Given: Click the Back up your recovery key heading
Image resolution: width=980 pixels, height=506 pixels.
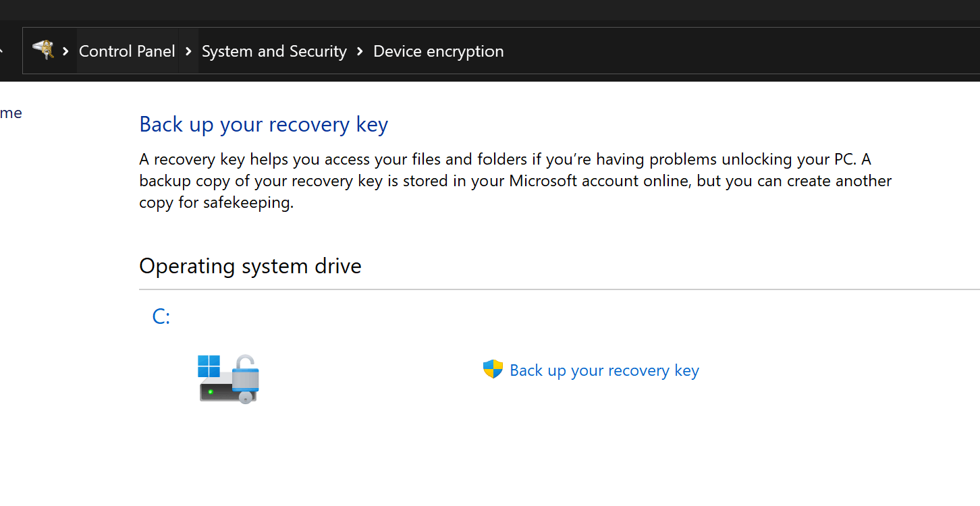Looking at the screenshot, I should (263, 124).
